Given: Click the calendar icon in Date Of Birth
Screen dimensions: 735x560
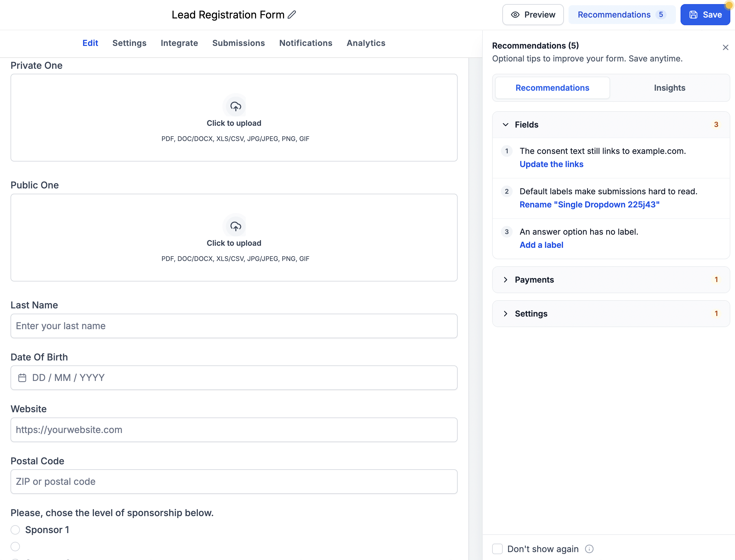Looking at the screenshot, I should [22, 378].
